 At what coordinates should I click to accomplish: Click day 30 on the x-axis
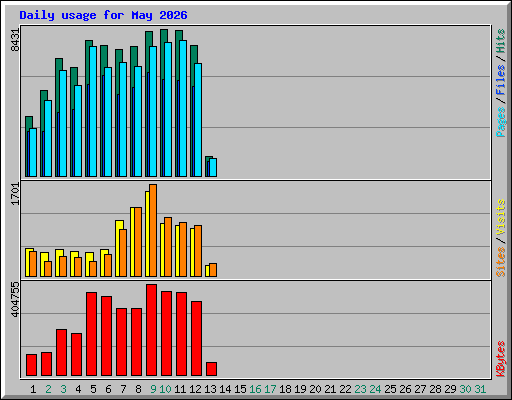[x=465, y=389]
